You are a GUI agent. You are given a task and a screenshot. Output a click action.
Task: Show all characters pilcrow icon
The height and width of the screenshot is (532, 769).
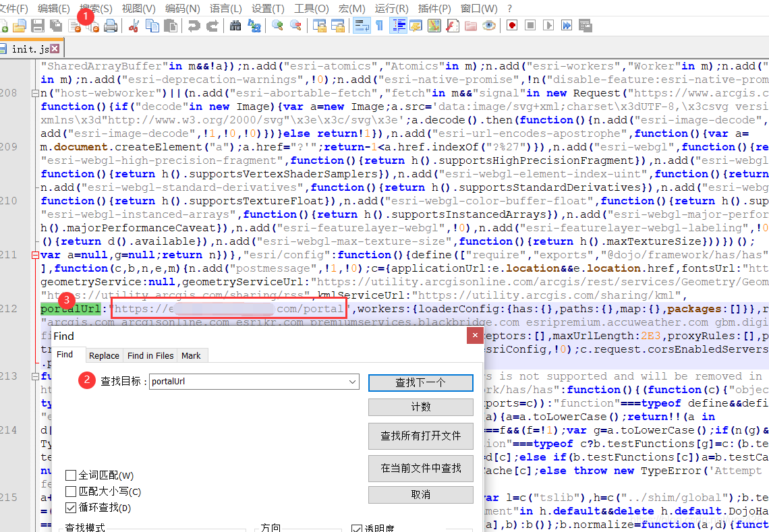pos(380,26)
